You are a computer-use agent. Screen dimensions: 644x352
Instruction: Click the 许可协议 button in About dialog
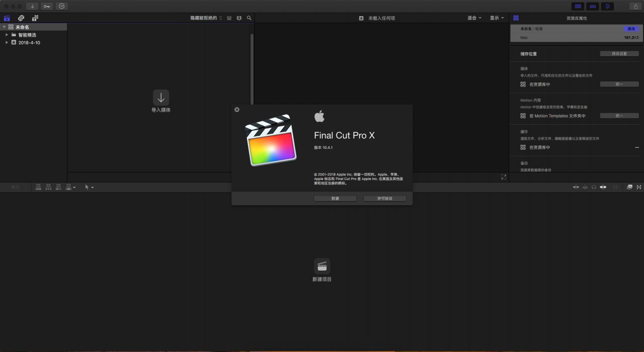tap(384, 199)
